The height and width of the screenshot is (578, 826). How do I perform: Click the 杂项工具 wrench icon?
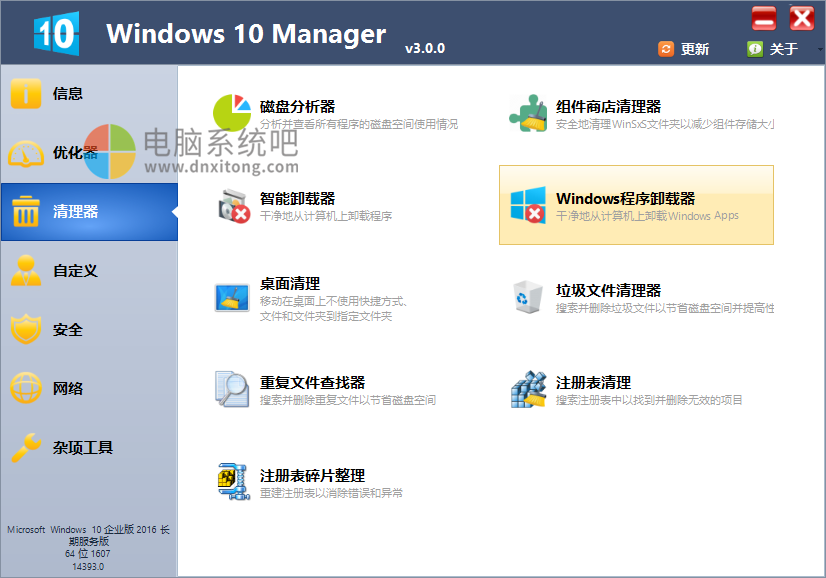point(25,447)
